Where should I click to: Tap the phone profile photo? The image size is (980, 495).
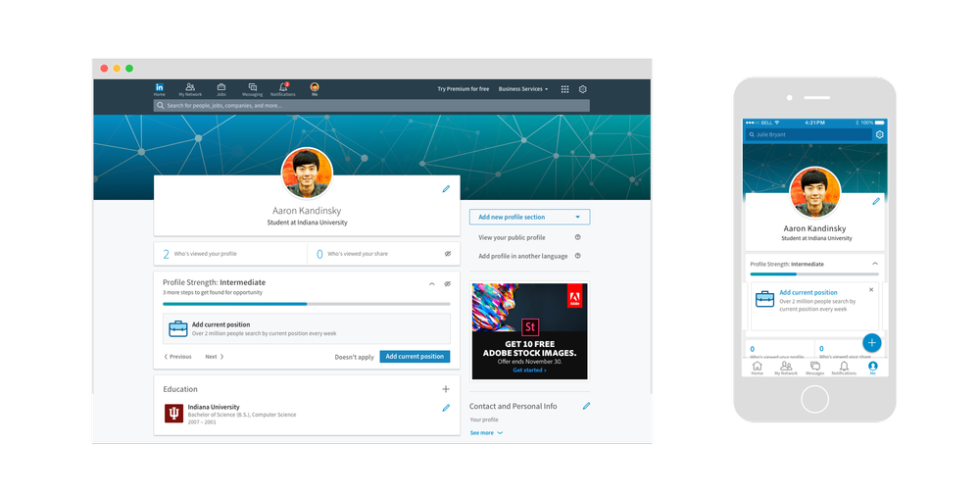tap(814, 192)
